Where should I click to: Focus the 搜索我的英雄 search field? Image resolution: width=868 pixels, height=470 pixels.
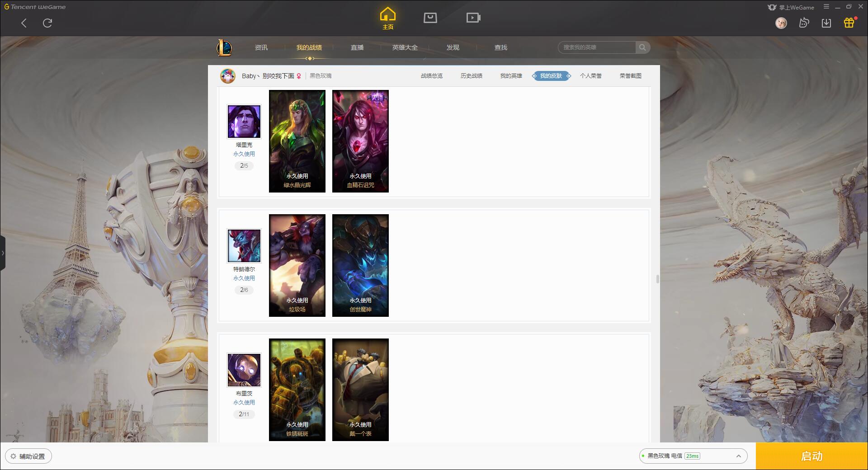(597, 47)
